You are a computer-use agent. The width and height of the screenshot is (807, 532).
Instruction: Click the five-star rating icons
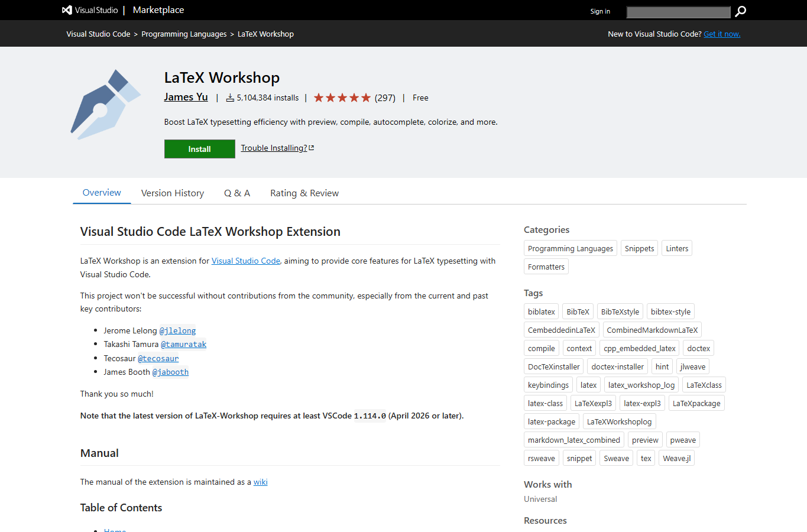pos(342,98)
